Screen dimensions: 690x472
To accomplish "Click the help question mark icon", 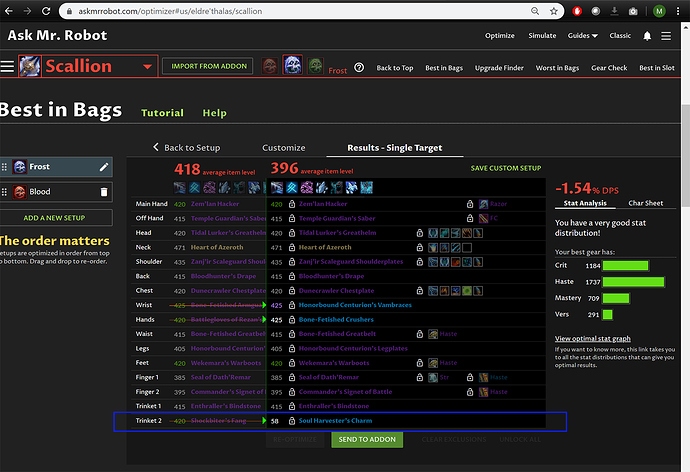I will point(359,68).
